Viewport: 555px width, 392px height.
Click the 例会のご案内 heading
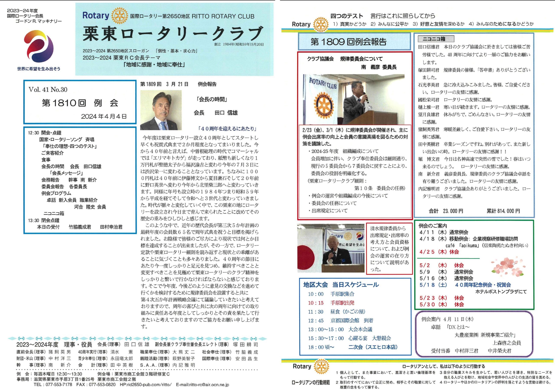click(x=433, y=226)
